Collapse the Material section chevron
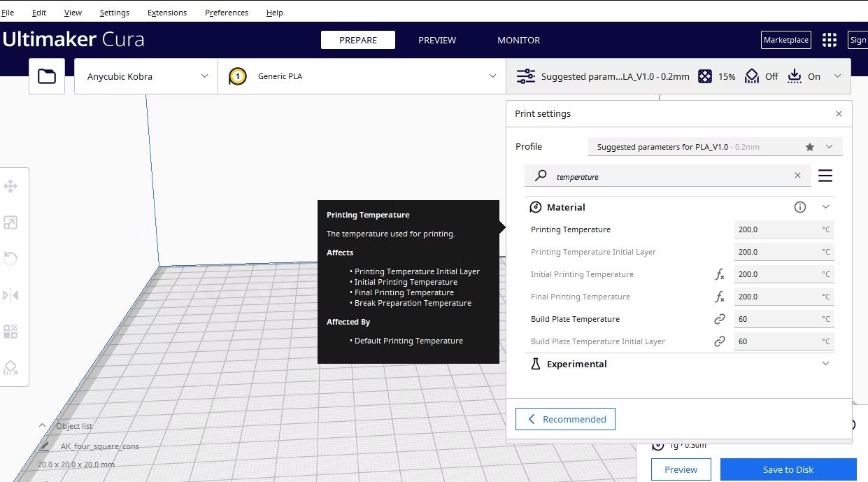The height and width of the screenshot is (482, 868). 825,207
